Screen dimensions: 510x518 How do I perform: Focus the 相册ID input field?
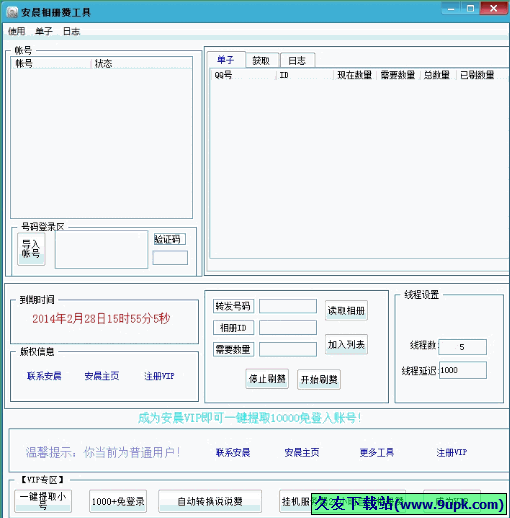point(288,328)
